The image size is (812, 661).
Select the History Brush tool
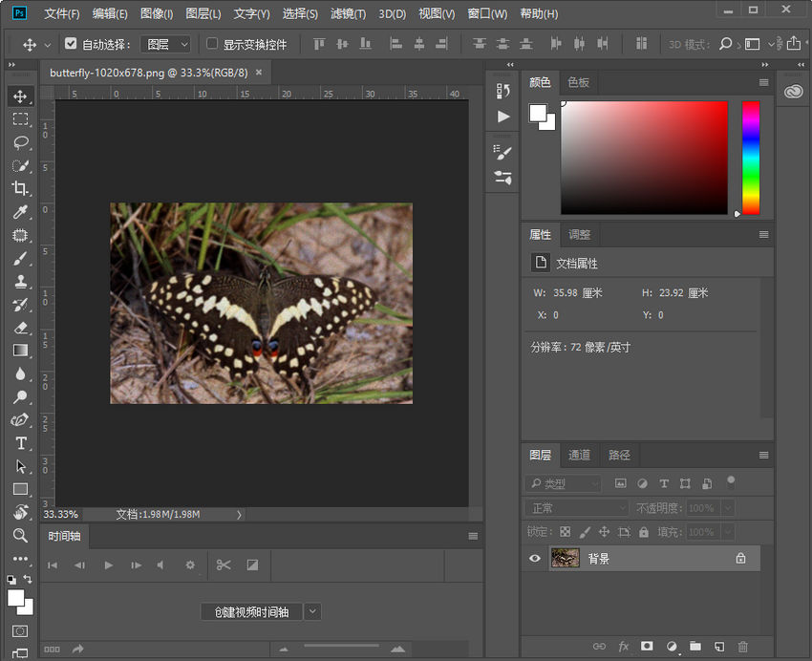click(20, 305)
